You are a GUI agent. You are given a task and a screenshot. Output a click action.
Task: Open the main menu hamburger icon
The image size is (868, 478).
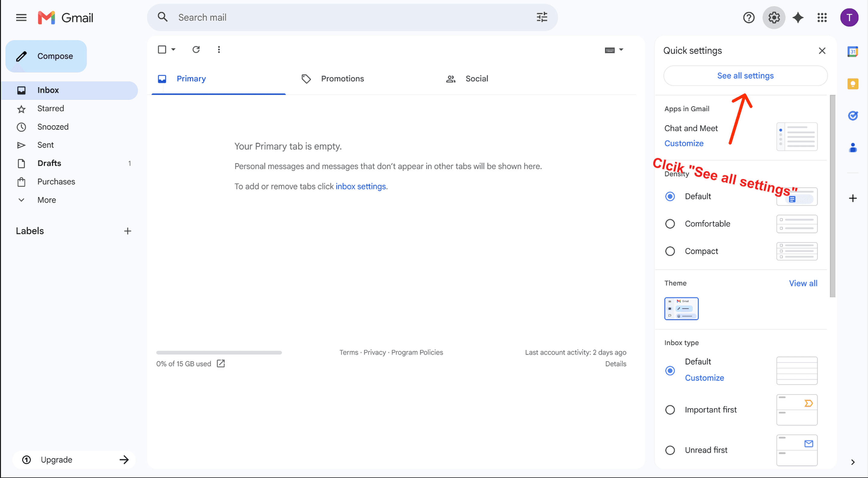coord(21,17)
